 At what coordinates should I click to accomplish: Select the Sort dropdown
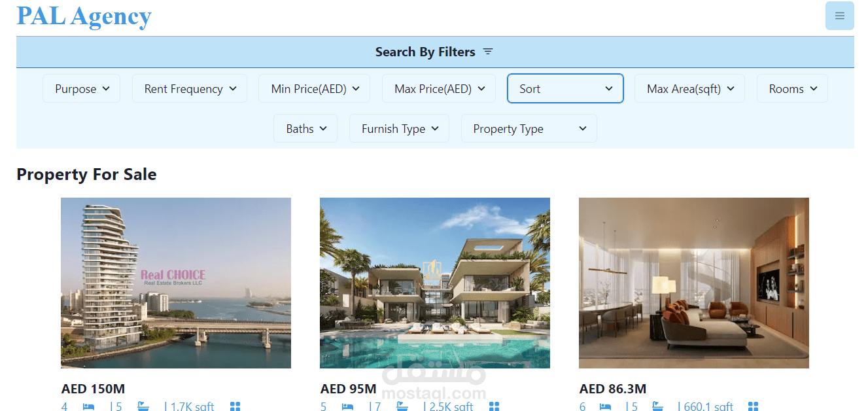coord(565,88)
